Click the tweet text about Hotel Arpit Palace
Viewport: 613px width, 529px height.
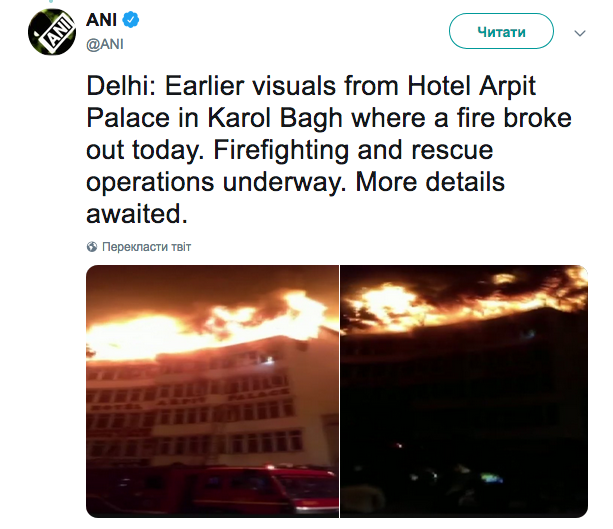tap(329, 150)
